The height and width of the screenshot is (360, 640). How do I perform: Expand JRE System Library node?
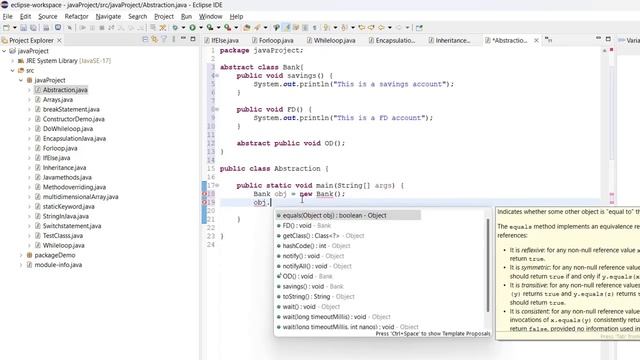click(x=13, y=61)
